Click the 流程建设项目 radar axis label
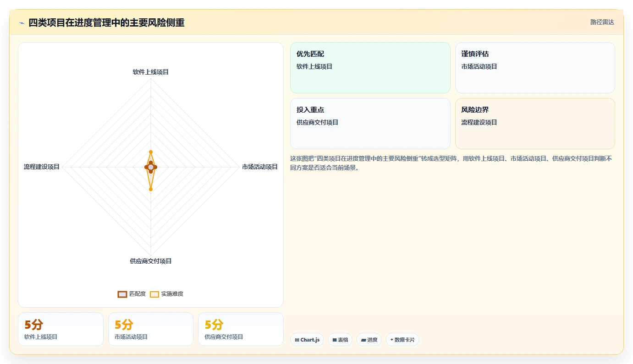 [42, 167]
